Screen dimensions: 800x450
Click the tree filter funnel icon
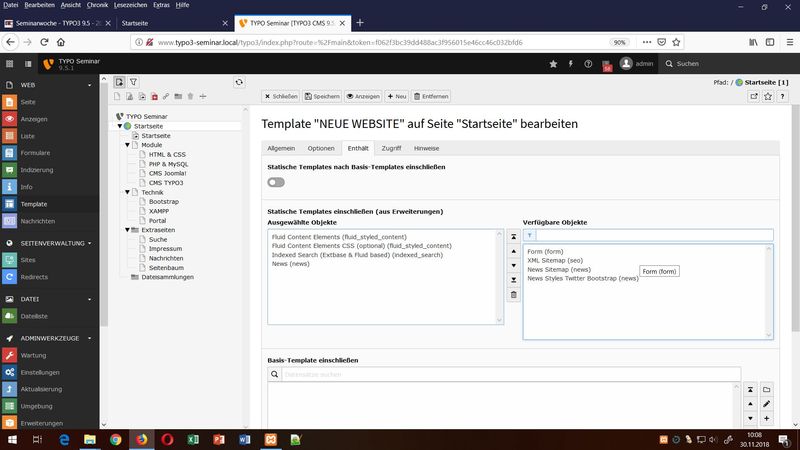click(x=134, y=82)
